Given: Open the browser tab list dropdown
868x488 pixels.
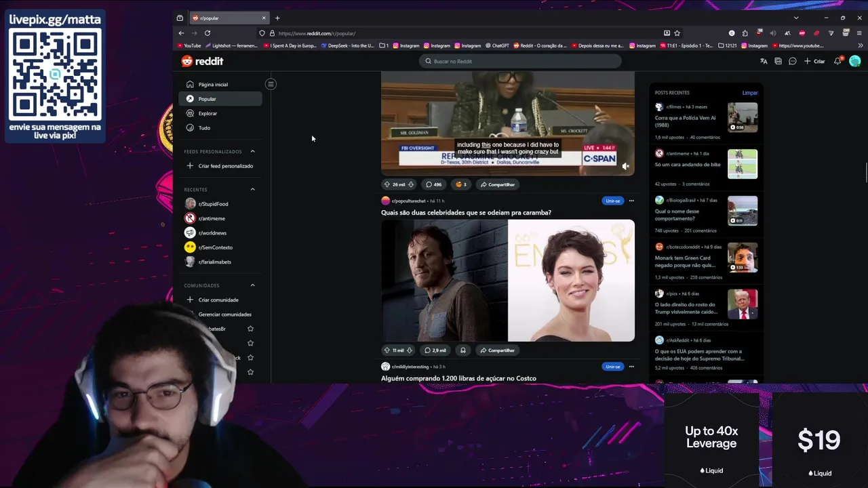Looking at the screenshot, I should [x=796, y=18].
